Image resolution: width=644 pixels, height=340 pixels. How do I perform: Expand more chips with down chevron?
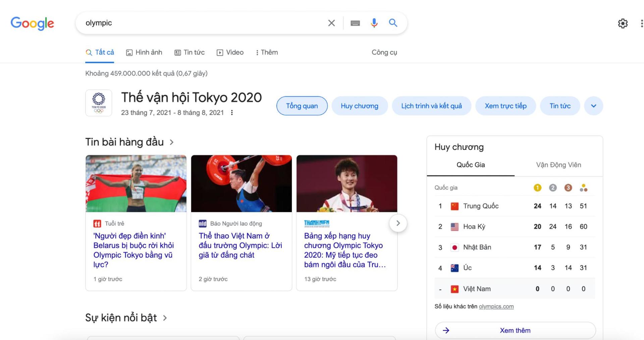pos(594,106)
